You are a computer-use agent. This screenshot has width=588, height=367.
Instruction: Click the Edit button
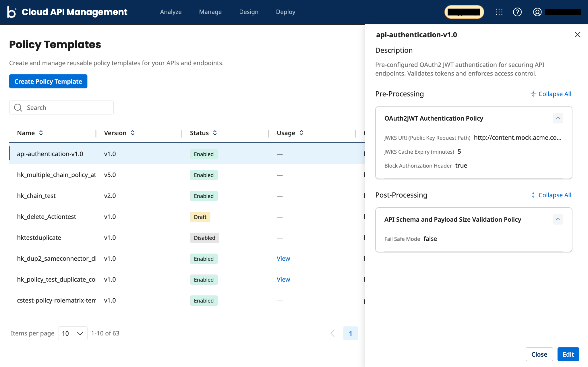pyautogui.click(x=568, y=354)
